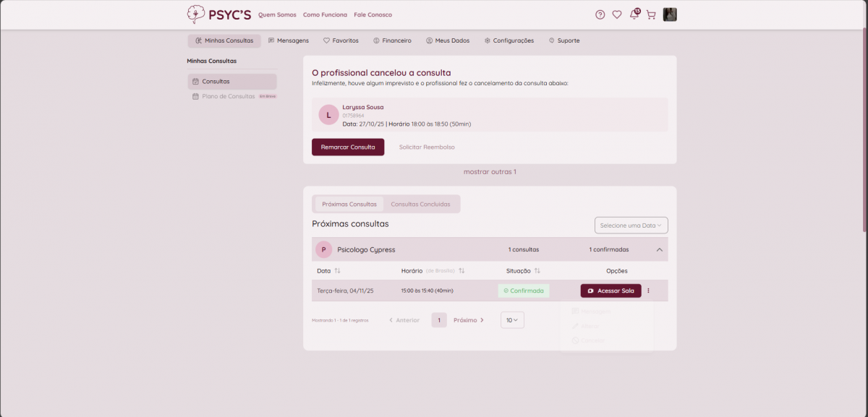Sort by Horário column arrows icon

tap(461, 271)
